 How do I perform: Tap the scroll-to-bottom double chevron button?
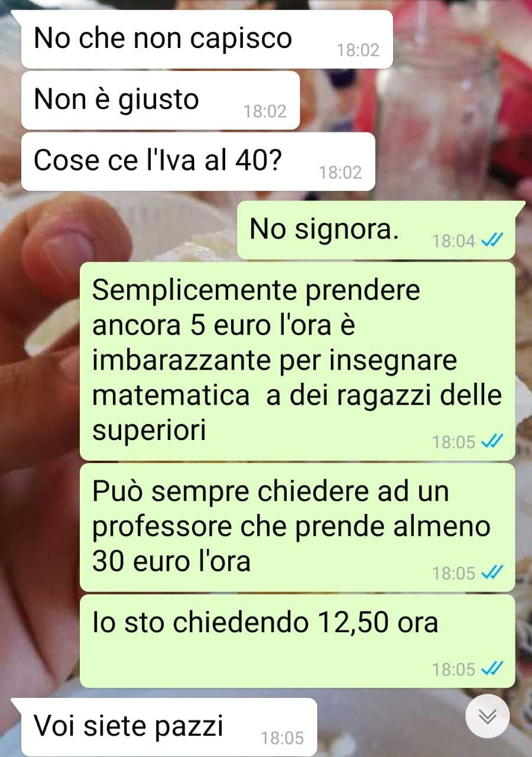pos(487,716)
